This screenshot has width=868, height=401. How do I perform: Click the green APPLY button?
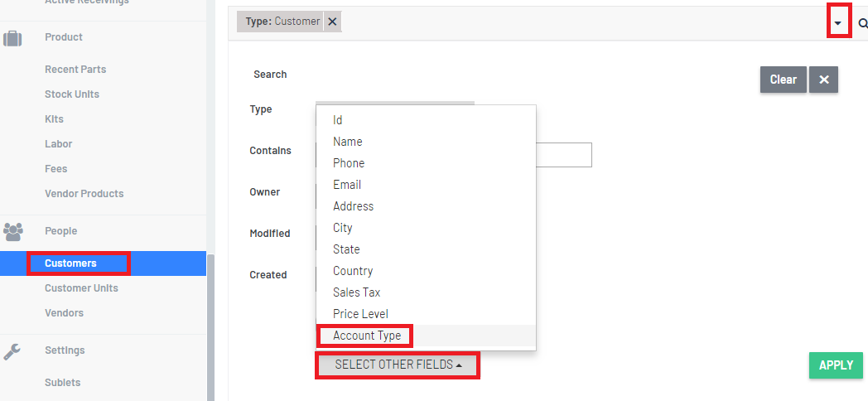pos(836,365)
